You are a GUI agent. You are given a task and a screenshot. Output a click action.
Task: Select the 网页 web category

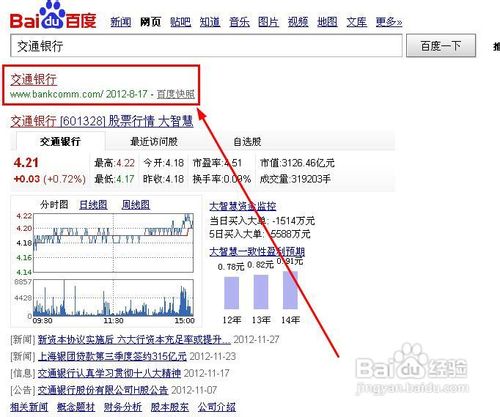pyautogui.click(x=150, y=22)
